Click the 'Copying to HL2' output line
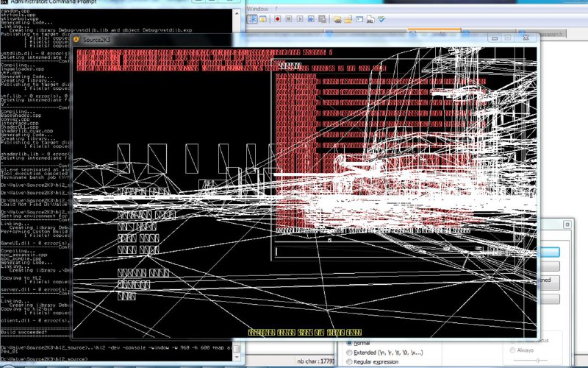 21,278
